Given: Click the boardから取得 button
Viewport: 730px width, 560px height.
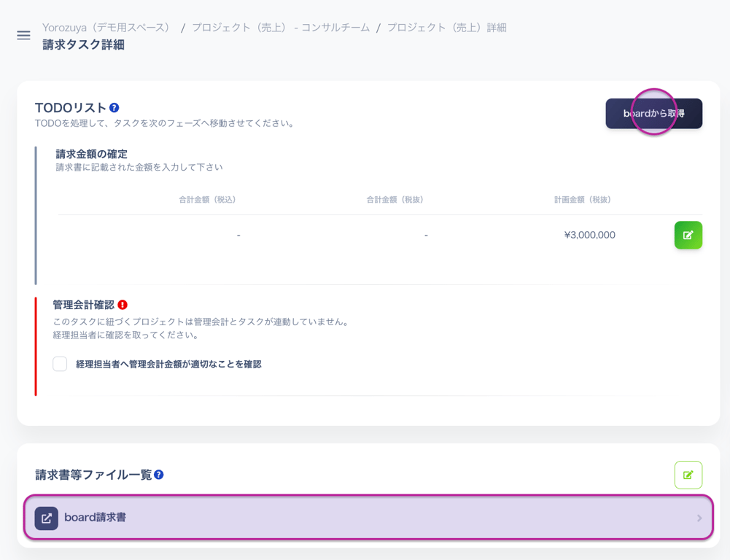Looking at the screenshot, I should 653,114.
